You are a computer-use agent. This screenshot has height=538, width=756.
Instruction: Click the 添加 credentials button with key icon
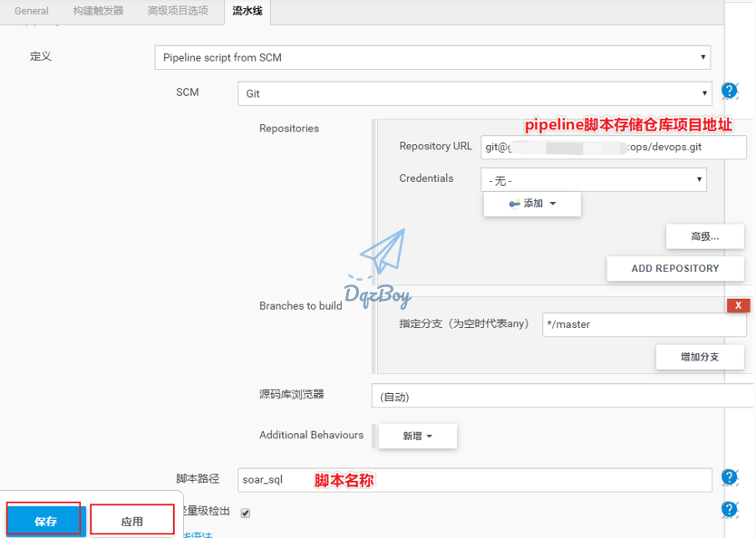tap(532, 204)
